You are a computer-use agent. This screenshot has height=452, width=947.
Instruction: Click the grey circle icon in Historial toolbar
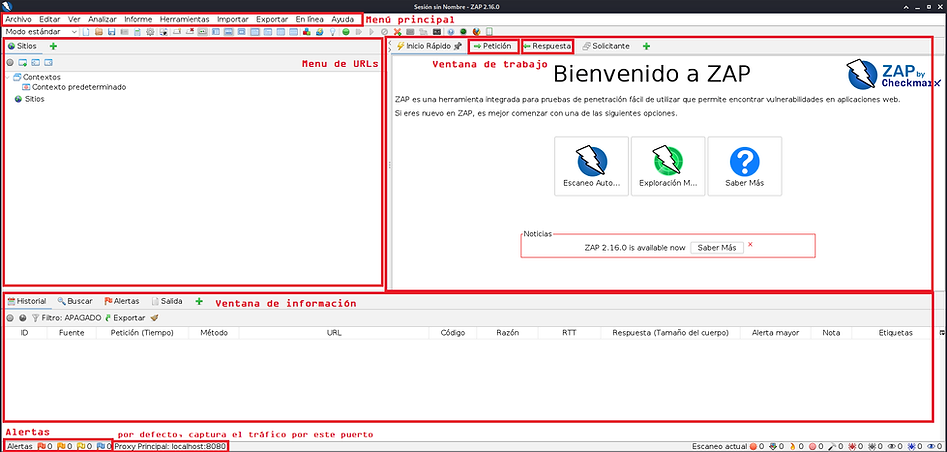10,317
